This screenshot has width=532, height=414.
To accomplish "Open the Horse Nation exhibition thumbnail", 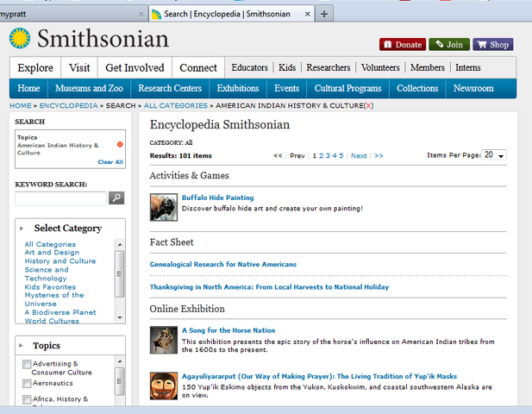I will [x=164, y=340].
